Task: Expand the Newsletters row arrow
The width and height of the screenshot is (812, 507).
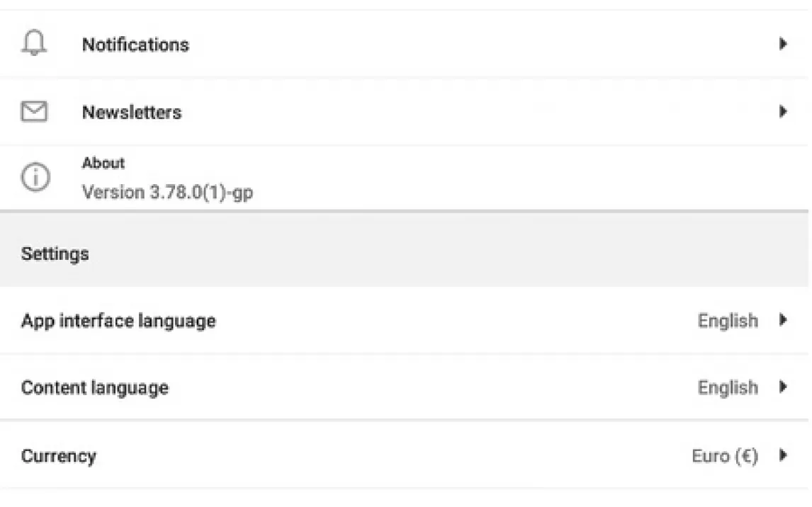Action: coord(783,112)
